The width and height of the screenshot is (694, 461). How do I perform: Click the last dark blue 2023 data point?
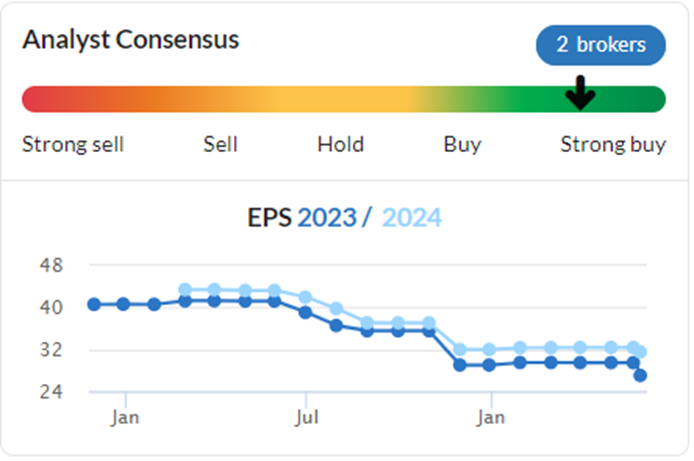pyautogui.click(x=640, y=376)
